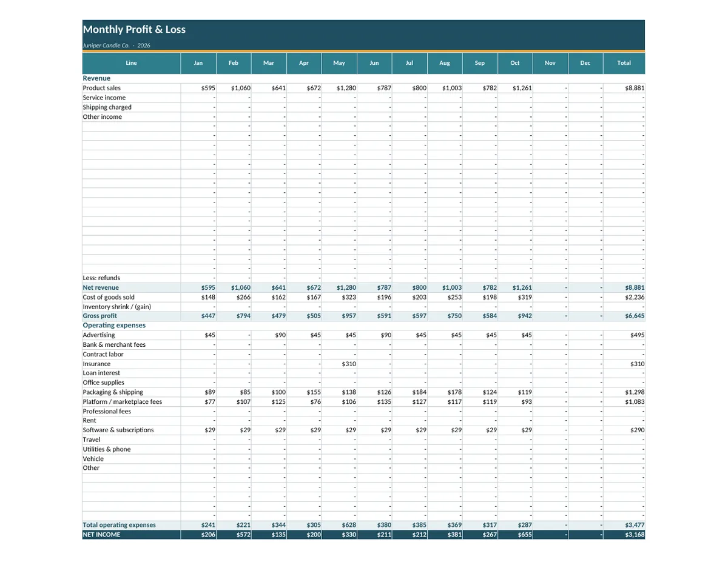Click the 'Software & subscriptions' label
This screenshot has height=562, width=728.
[x=118, y=430]
